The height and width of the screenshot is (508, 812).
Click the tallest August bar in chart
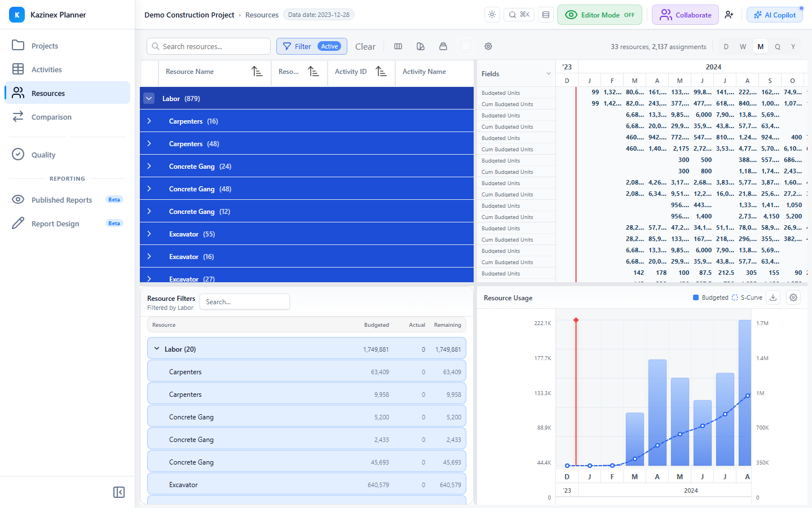[x=745, y=393]
